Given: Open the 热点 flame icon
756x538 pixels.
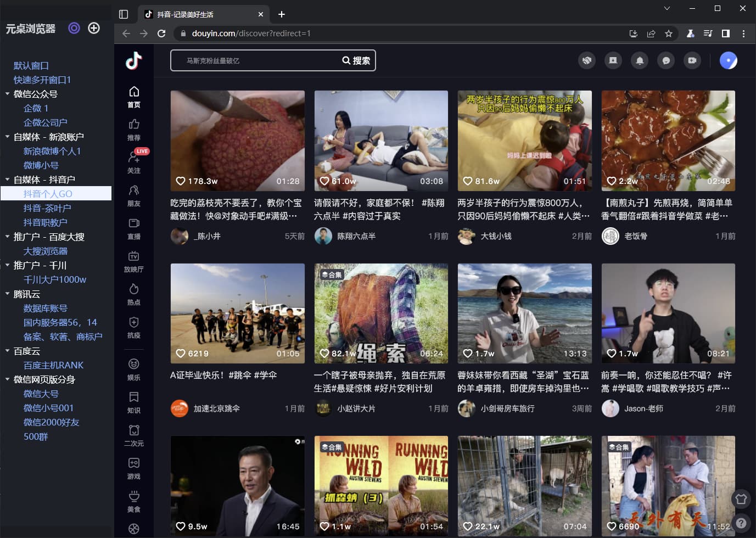Looking at the screenshot, I should tap(133, 294).
